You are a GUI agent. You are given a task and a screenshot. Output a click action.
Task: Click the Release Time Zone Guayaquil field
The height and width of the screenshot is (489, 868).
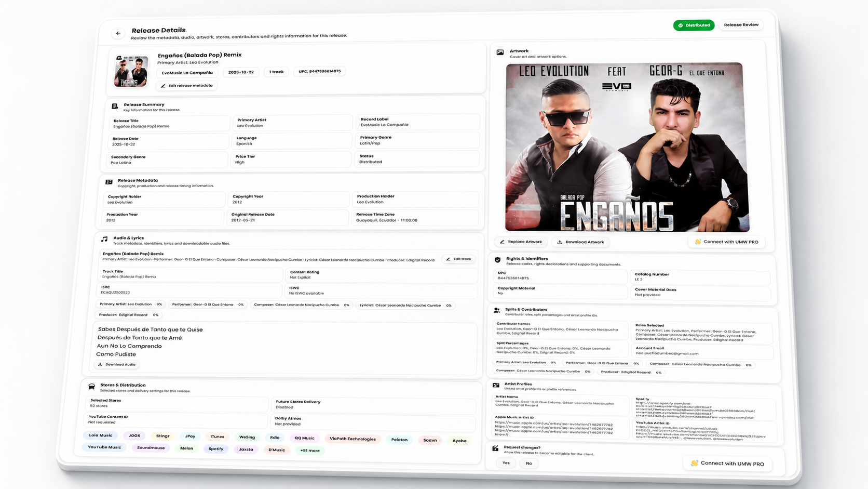coord(414,217)
